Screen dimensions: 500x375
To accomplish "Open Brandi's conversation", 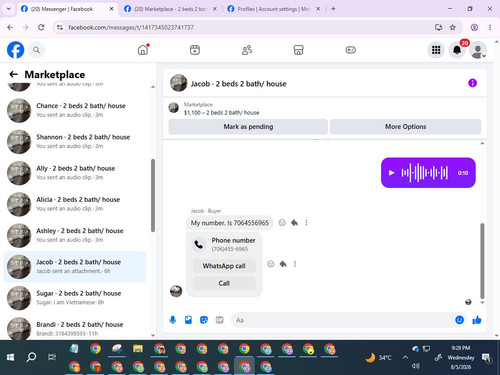I will click(x=75, y=328).
